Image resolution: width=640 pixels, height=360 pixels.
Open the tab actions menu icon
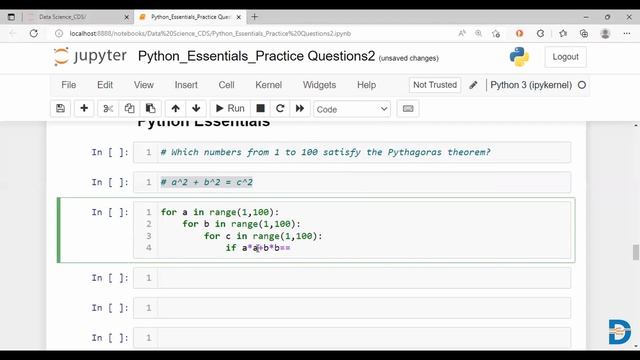(x=11, y=17)
